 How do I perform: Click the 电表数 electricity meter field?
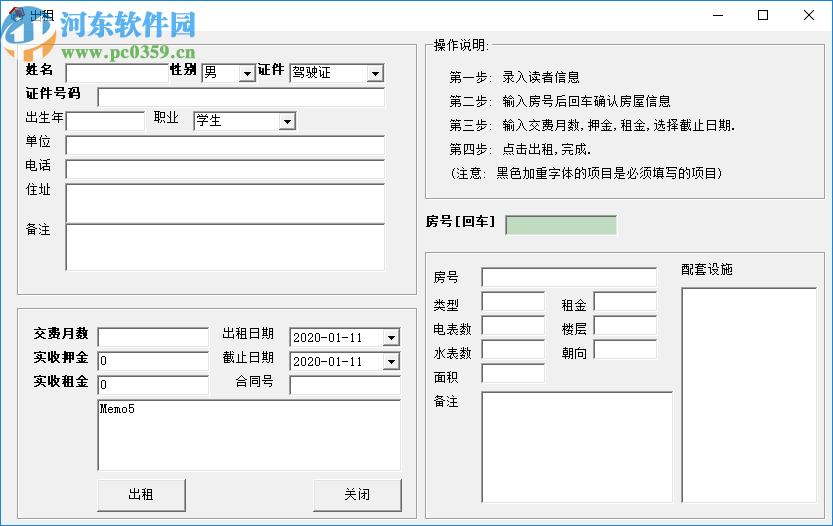[513, 325]
